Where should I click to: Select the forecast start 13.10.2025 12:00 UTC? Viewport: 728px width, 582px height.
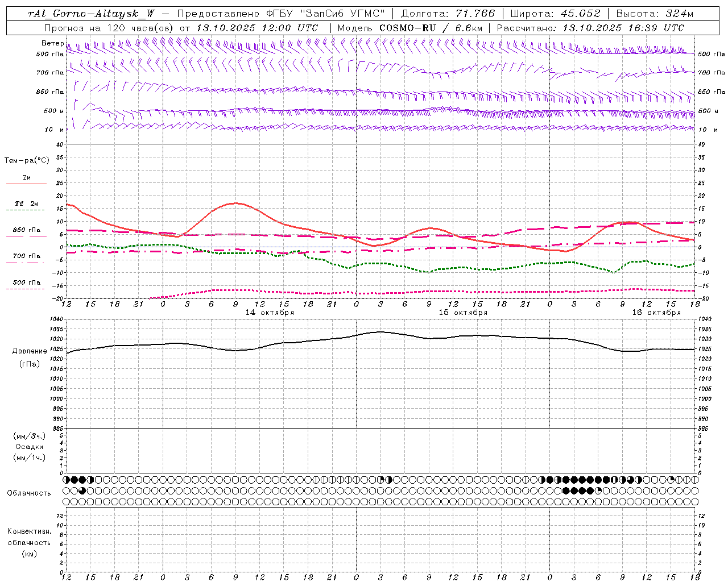[257, 28]
